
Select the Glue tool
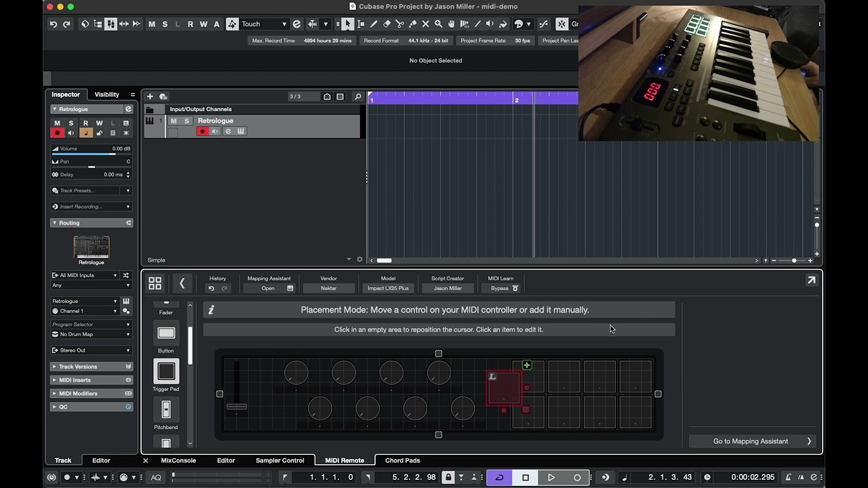pos(412,24)
